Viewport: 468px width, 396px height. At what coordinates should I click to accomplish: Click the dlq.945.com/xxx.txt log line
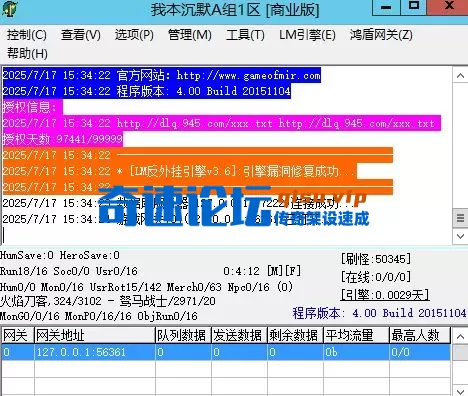222,123
